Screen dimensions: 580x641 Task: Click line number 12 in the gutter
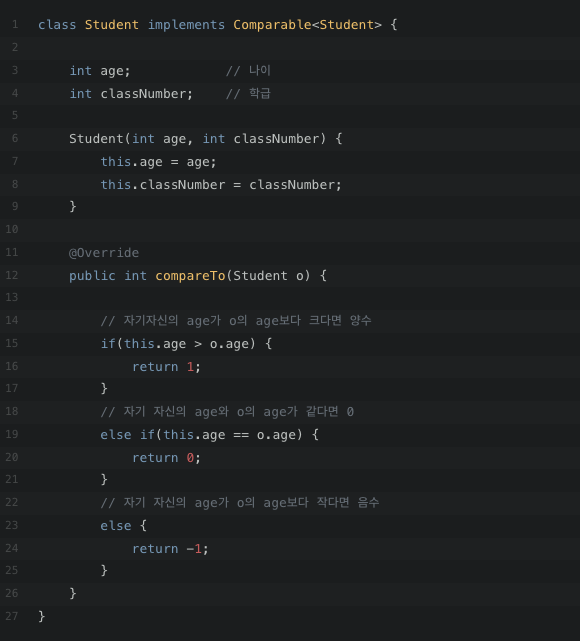tap(12, 275)
